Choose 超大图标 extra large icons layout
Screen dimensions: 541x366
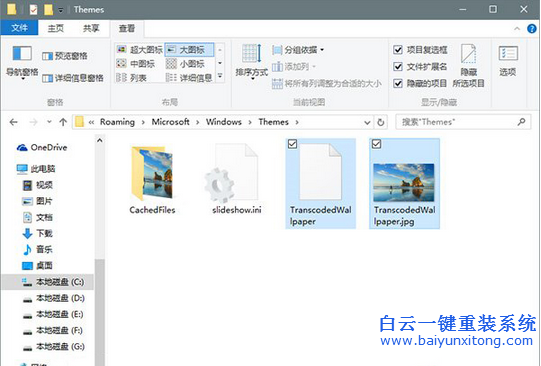pos(139,50)
